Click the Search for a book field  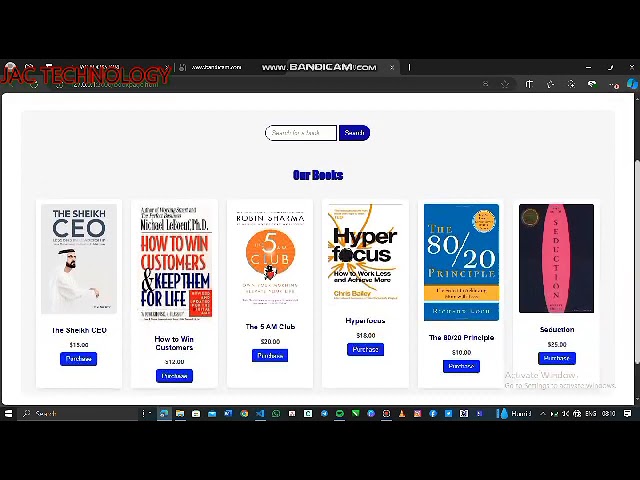point(301,133)
